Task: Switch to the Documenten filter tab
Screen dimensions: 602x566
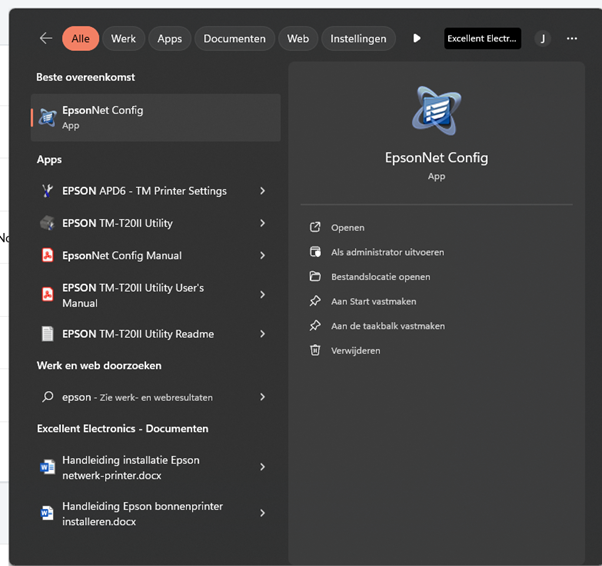Action: (x=235, y=38)
